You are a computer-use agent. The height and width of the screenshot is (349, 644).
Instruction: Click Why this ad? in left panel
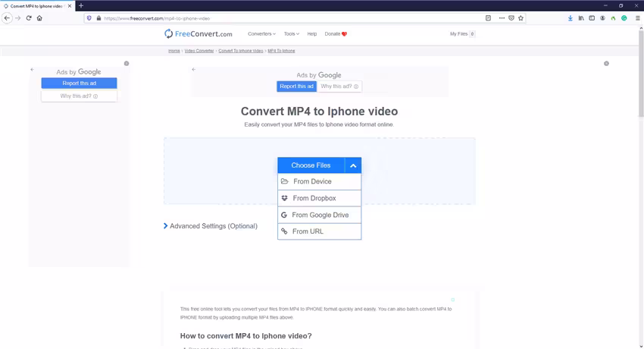click(80, 96)
